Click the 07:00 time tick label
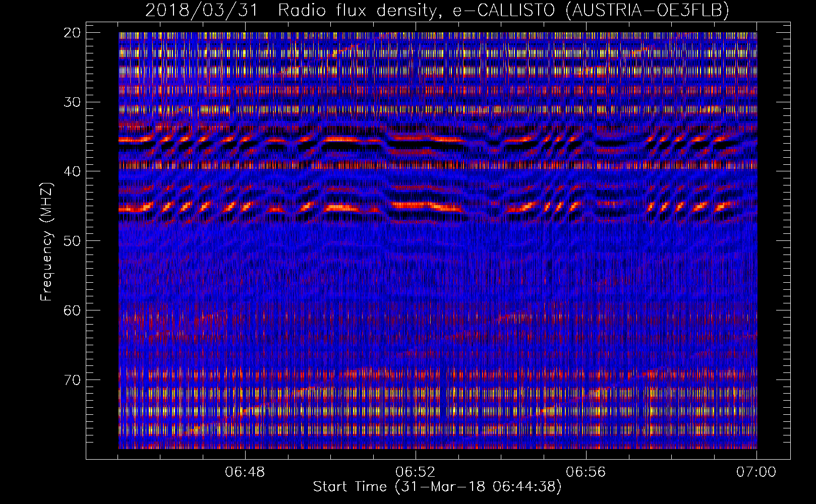Viewport: 816px width, 504px height. (756, 472)
